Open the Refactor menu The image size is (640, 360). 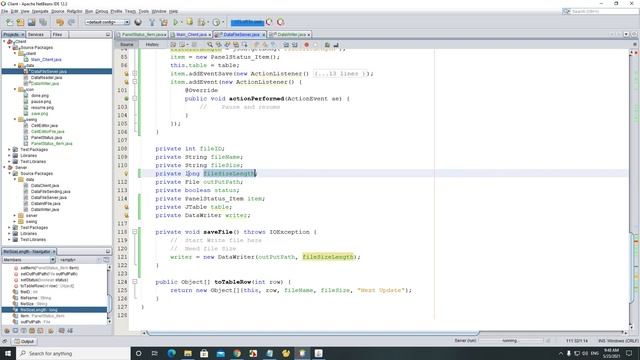pyautogui.click(x=74, y=11)
